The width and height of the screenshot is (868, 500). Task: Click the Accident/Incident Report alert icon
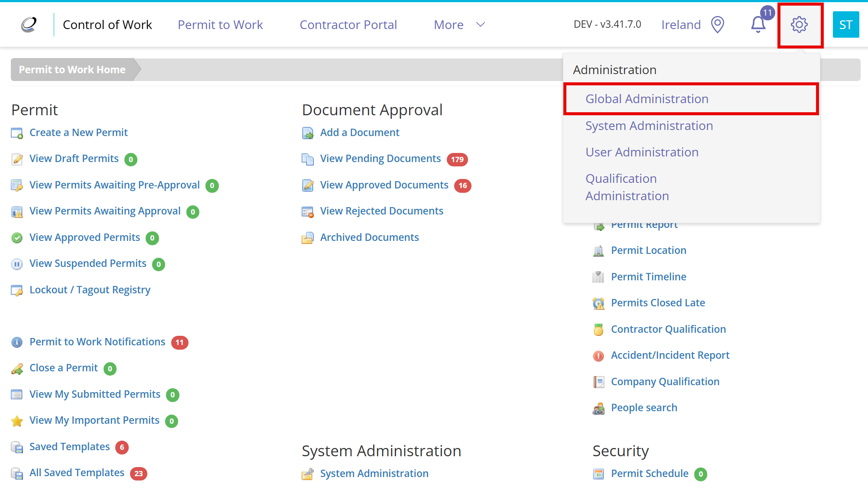coord(598,356)
